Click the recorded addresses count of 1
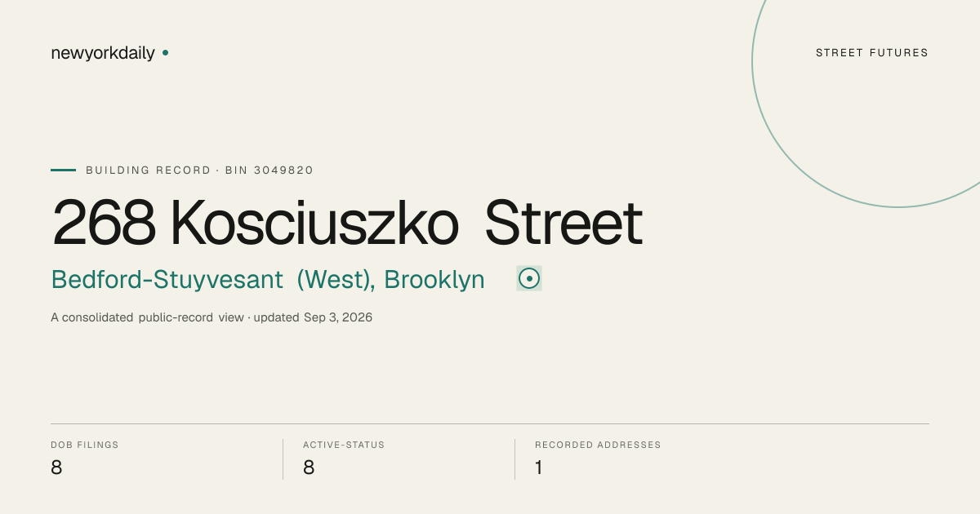 tap(539, 467)
